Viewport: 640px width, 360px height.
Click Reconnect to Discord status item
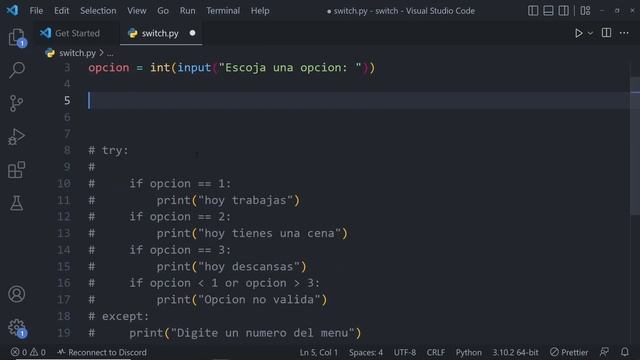tap(102, 352)
